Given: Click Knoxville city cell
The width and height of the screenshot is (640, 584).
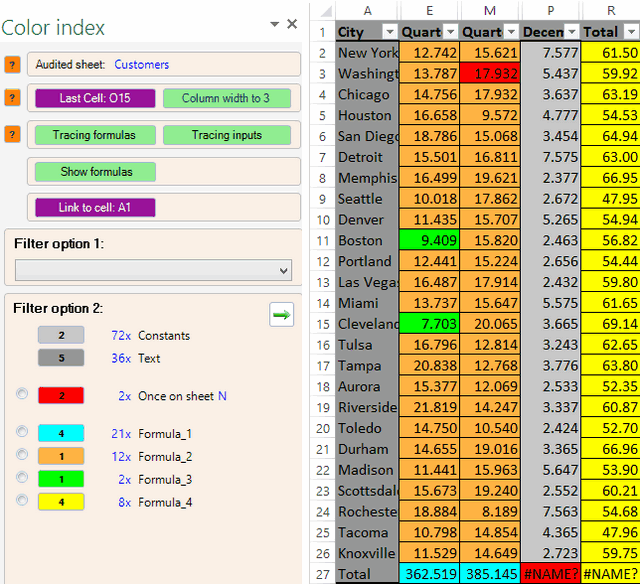Looking at the screenshot, I should pyautogui.click(x=367, y=553).
